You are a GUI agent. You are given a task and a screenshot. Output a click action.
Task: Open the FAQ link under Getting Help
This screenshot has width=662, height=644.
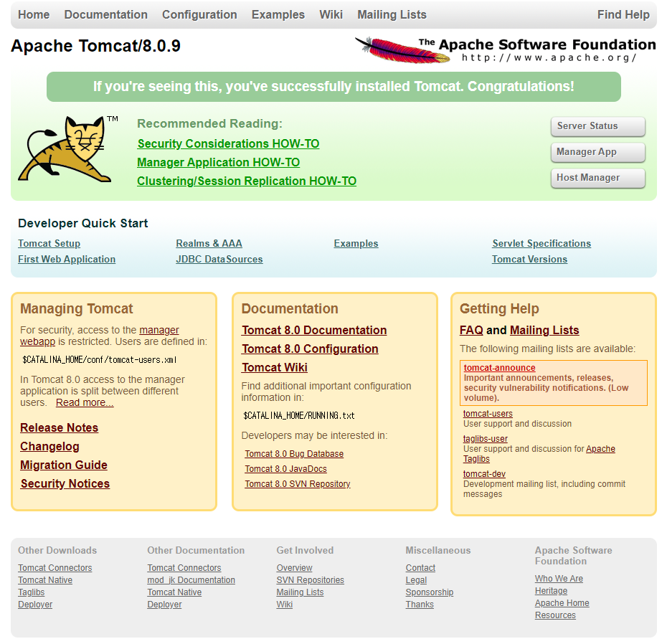tap(471, 331)
